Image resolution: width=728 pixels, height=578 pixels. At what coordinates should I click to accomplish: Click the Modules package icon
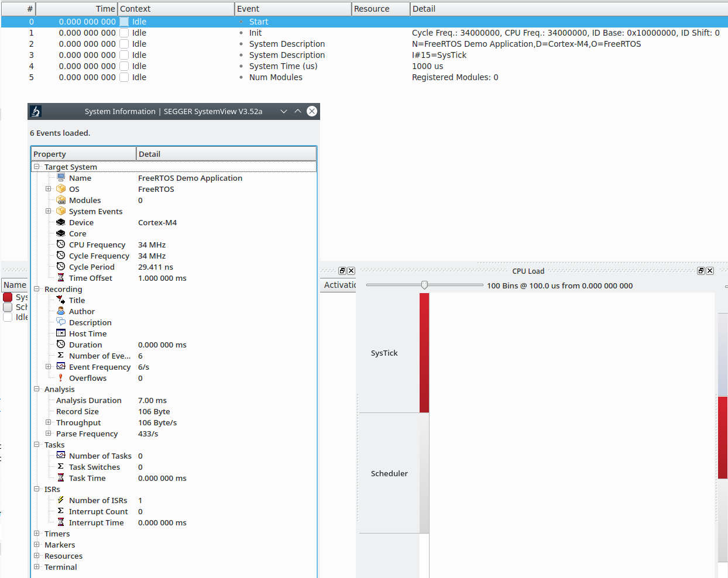coord(61,200)
